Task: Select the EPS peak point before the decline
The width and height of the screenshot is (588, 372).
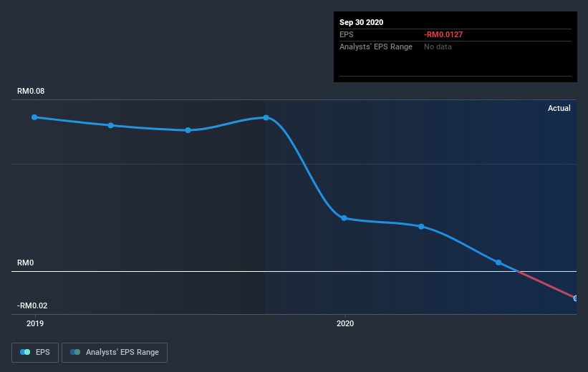Action: (266, 117)
